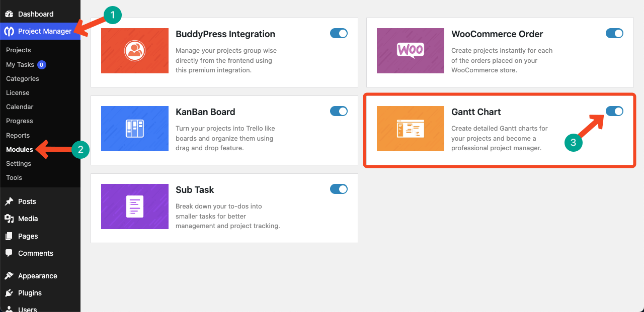The height and width of the screenshot is (312, 644).
Task: Click the Plugins plug icon
Action: (9, 293)
